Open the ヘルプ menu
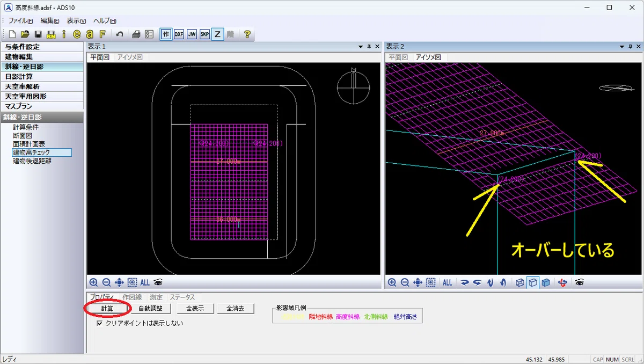Image resolution: width=644 pixels, height=364 pixels. pyautogui.click(x=105, y=20)
